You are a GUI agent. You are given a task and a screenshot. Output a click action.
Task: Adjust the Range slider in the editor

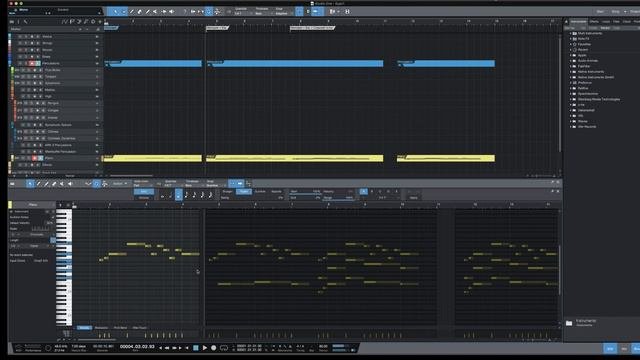(x=338, y=198)
